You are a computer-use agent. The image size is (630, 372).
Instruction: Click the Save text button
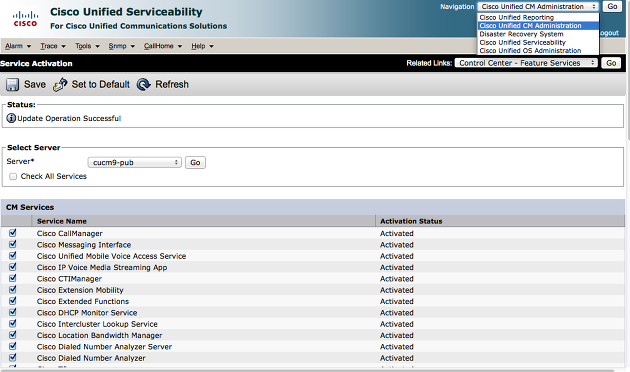pyautogui.click(x=35, y=84)
